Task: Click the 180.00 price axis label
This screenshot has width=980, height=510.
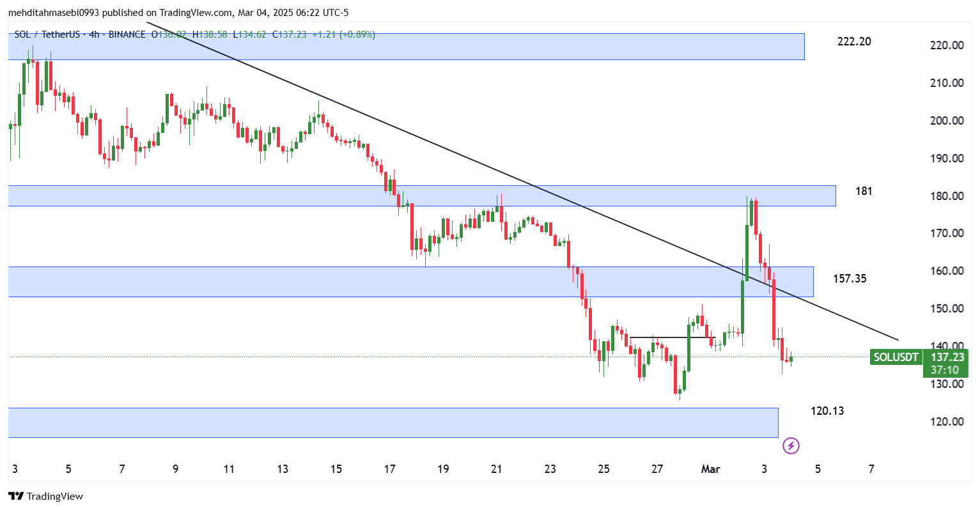Action: [947, 196]
